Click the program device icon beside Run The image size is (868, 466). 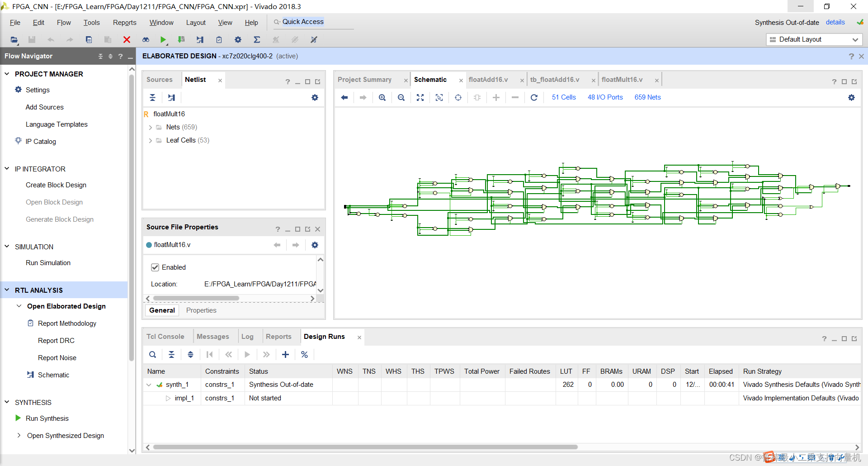click(x=181, y=40)
